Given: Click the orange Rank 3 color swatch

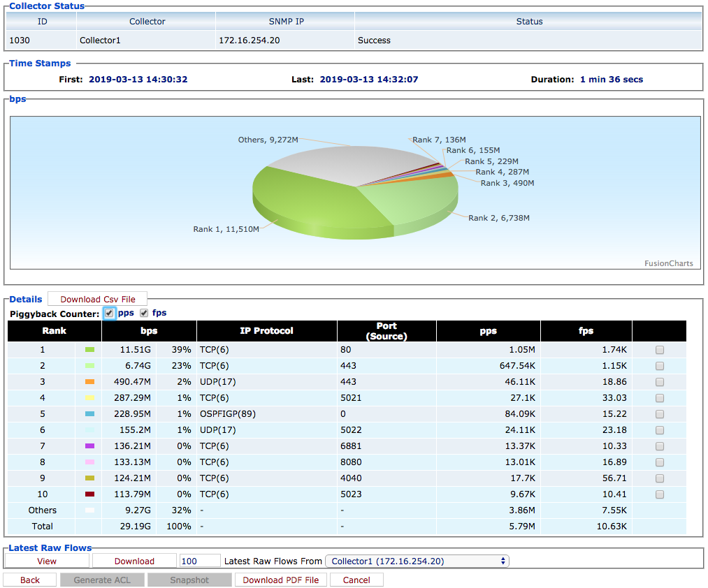Looking at the screenshot, I should [89, 382].
